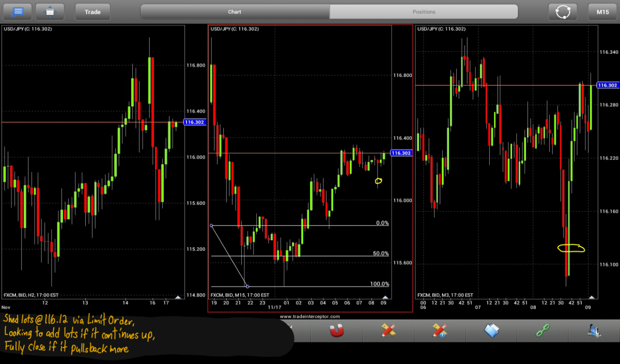Expand the M3 chart pane triangle
The width and height of the screenshot is (620, 364).
[592, 297]
